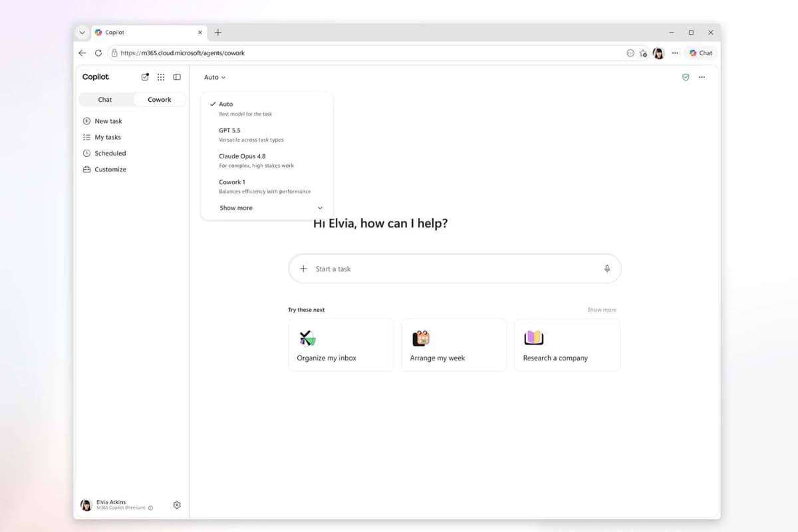Screen dimensions: 798x532
Task: Close the Copilot browser tab
Action: [200, 32]
